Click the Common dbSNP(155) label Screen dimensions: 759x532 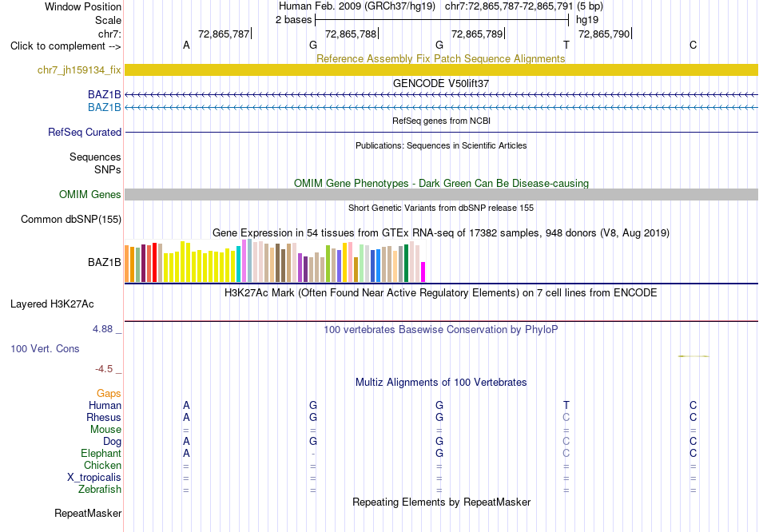[71, 220]
